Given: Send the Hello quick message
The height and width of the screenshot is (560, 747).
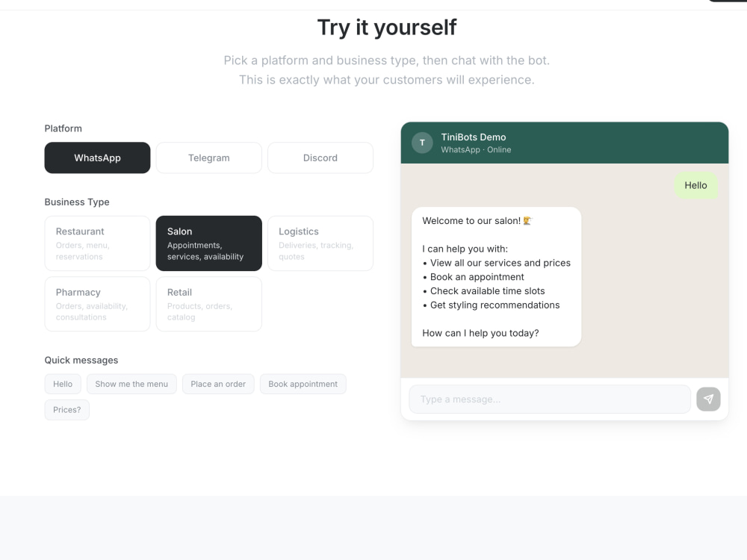Looking at the screenshot, I should [x=63, y=384].
